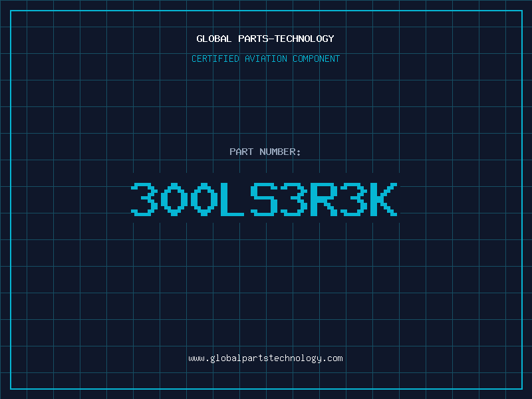The height and width of the screenshot is (399, 532).
Task: Click the letter R in the part number
Action: point(324,199)
